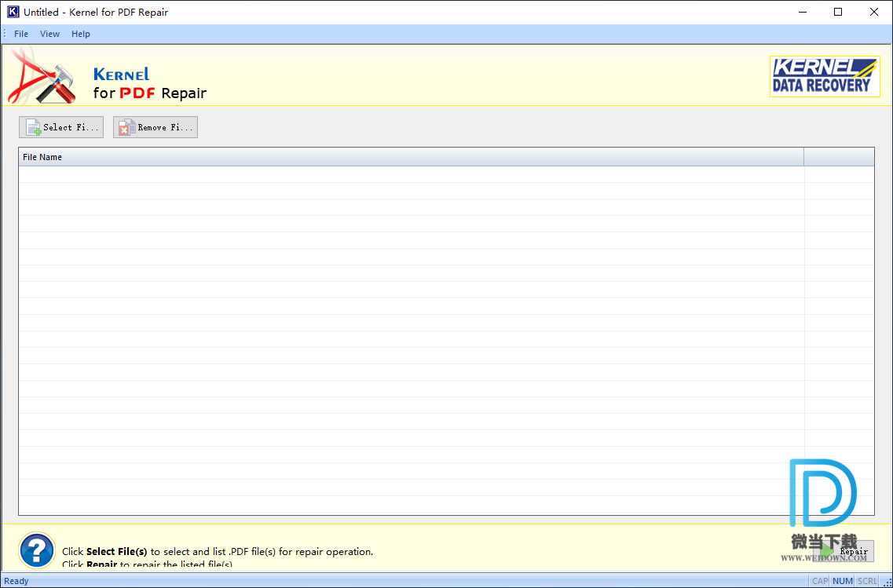Viewport: 893px width, 588px height.
Task: Close the Kernel for PDF Repair window
Action: tap(874, 12)
